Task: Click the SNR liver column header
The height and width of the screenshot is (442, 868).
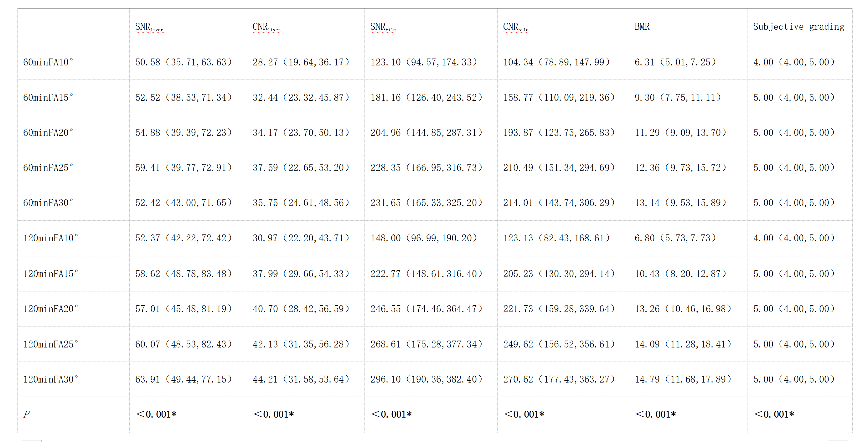Action: click(x=149, y=27)
